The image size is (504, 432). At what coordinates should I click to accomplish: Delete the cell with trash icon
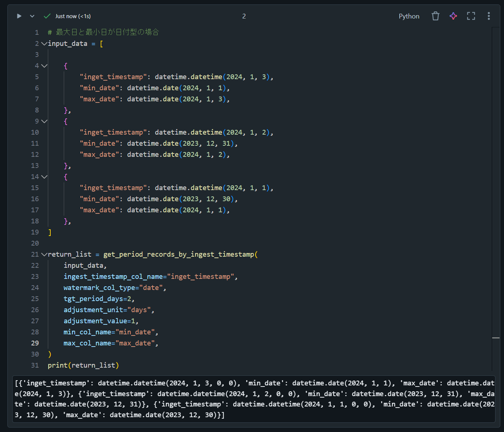point(436,16)
